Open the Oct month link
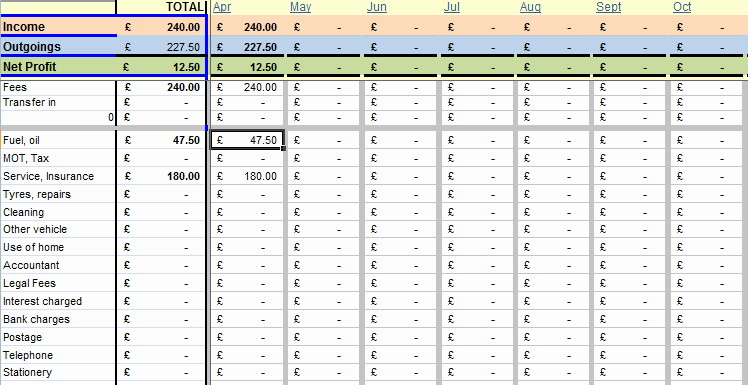Image resolution: width=748 pixels, height=385 pixels. pos(682,7)
